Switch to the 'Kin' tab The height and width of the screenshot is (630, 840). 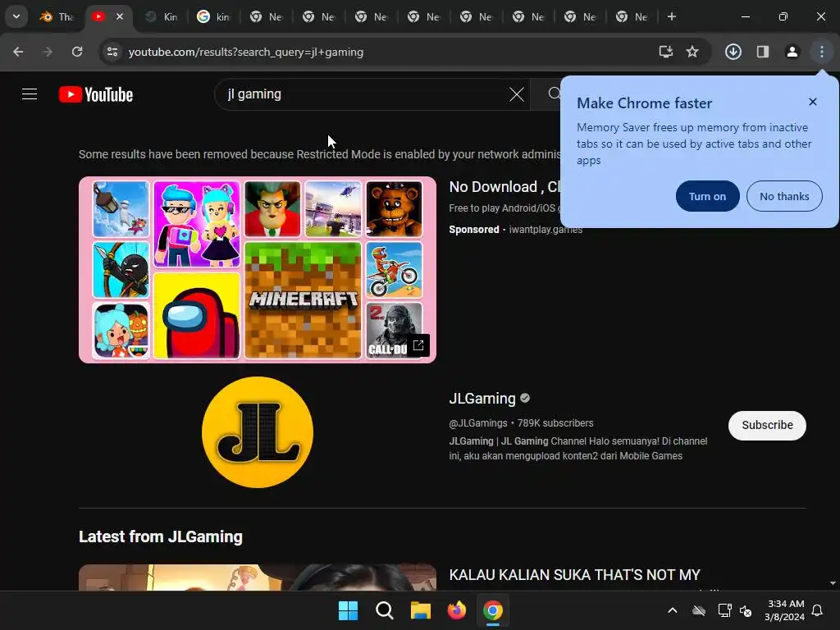coord(162,16)
